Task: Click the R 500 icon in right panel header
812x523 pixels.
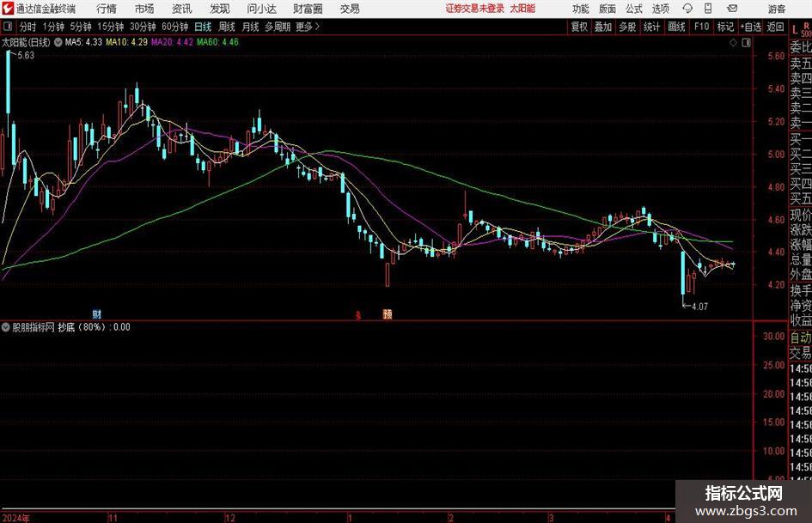Action: point(806,29)
